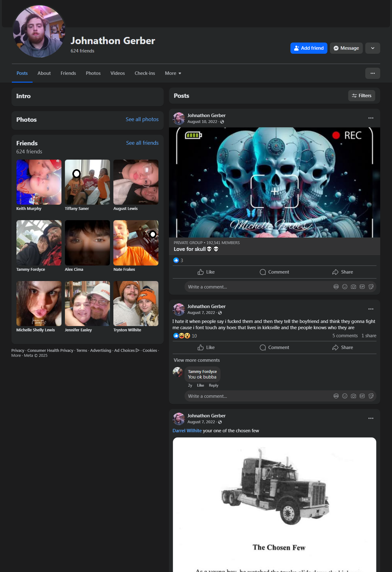
Task: Comment on the Love for skull post
Action: click(x=275, y=272)
